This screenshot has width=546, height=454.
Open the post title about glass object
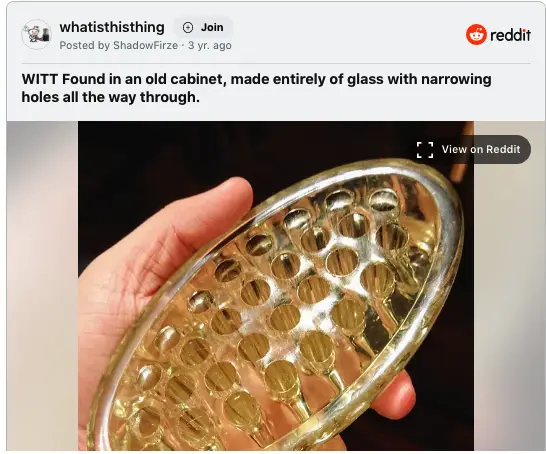click(257, 88)
